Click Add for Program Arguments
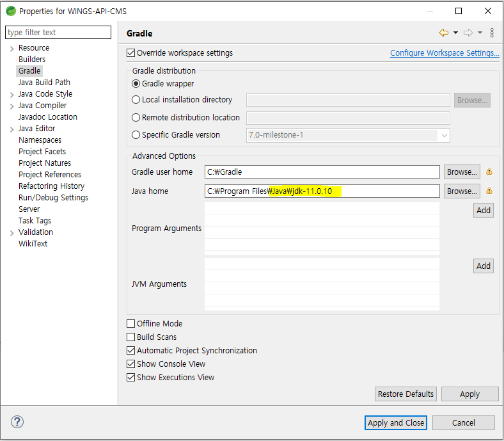504x441 pixels. pyautogui.click(x=483, y=211)
